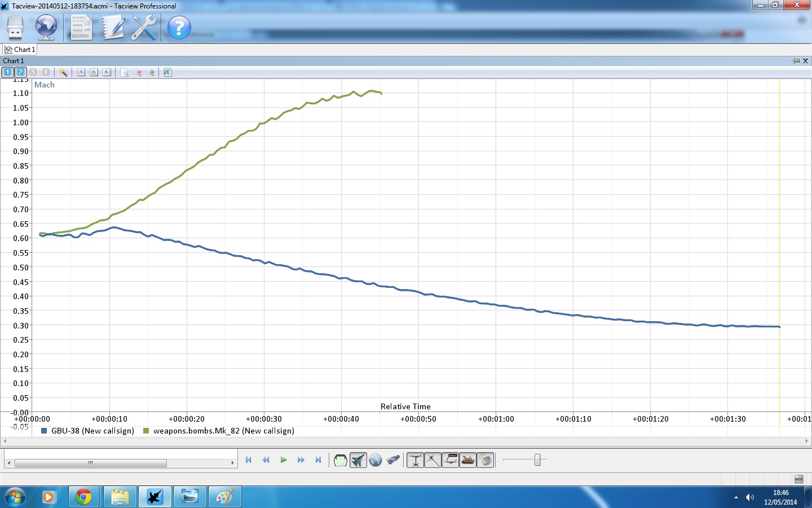Click the GBU-38 legend entry
The height and width of the screenshot is (508, 812).
point(88,431)
